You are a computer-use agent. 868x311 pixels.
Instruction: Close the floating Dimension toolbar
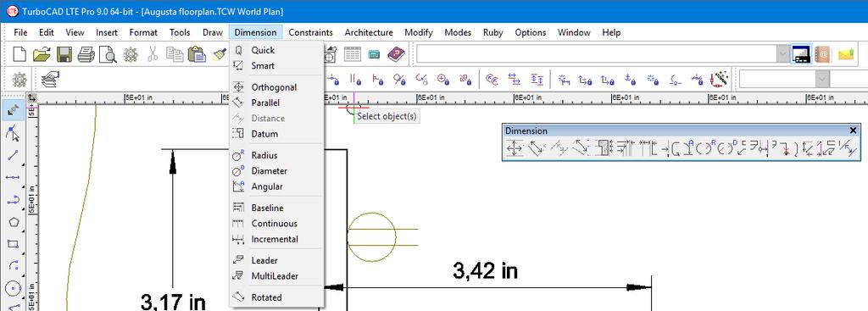(x=853, y=131)
